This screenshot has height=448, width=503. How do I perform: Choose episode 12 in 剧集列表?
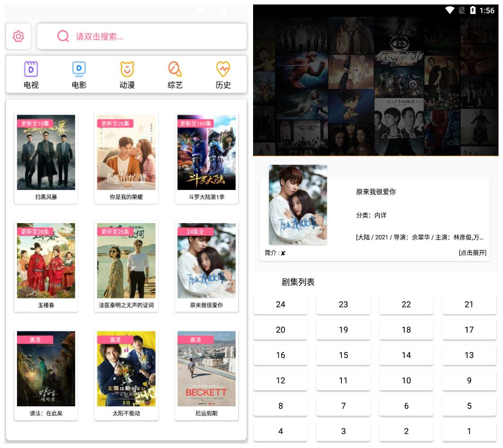(x=280, y=381)
